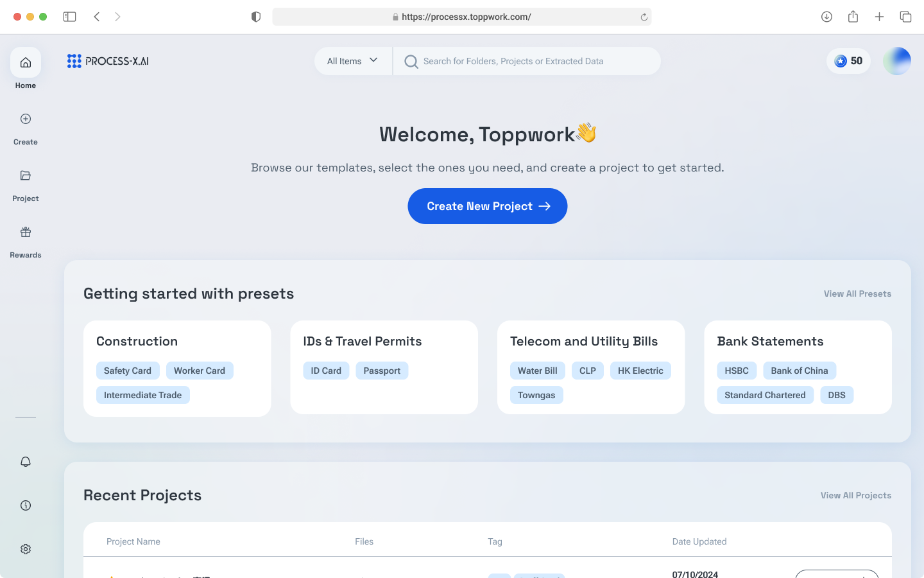Click the Safari share icon
The image size is (924, 578).
pos(853,17)
